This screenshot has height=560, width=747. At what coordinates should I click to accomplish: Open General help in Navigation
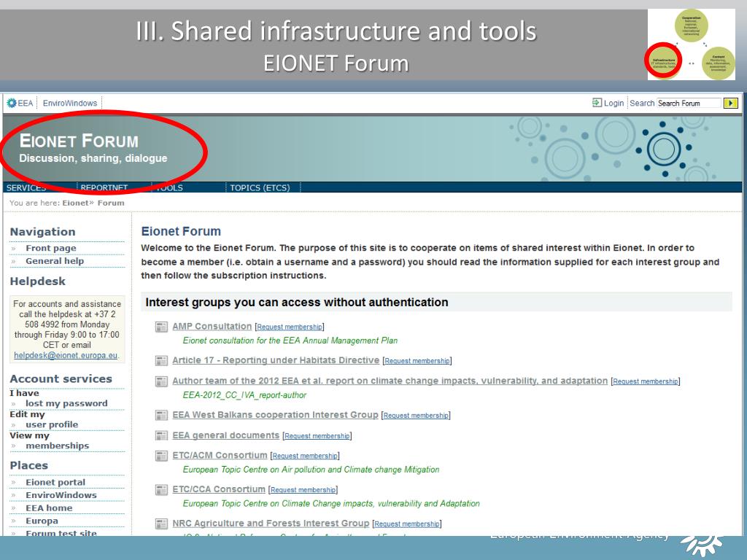(x=55, y=261)
